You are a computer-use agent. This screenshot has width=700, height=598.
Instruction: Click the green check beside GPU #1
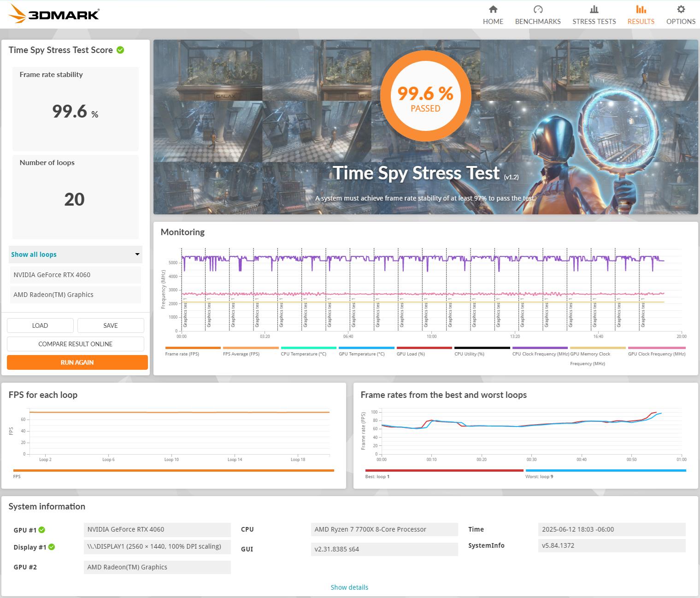pyautogui.click(x=42, y=530)
